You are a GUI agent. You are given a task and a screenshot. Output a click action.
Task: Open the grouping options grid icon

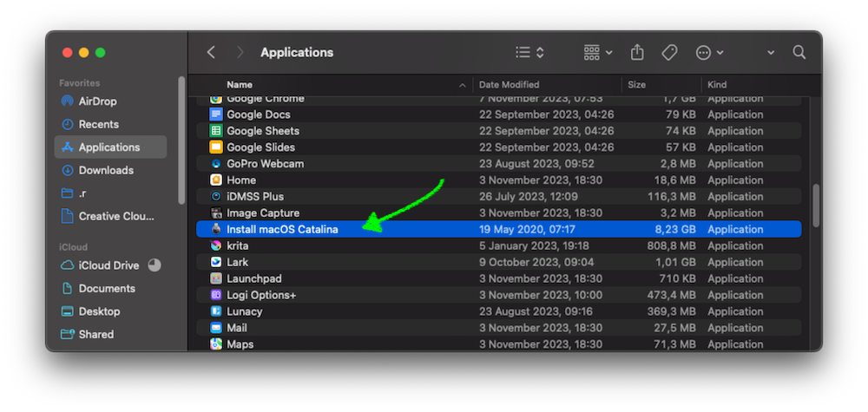[592, 53]
